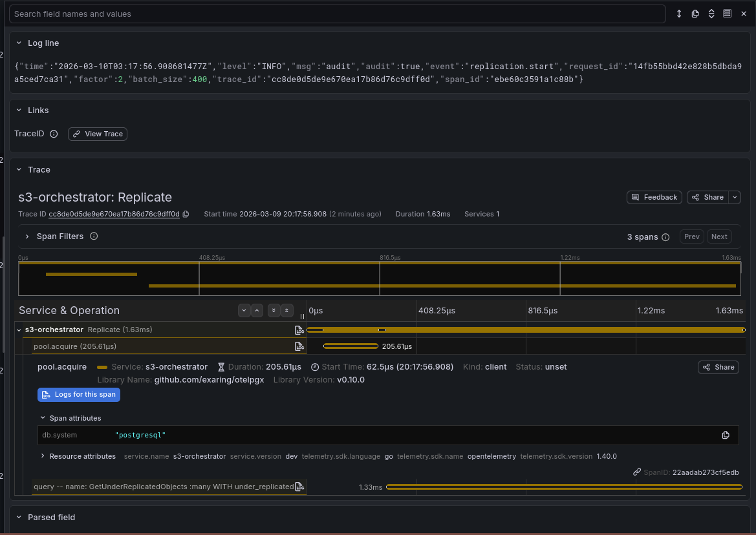
Task: Click the panel layout icon next to the close X
Action: click(727, 14)
